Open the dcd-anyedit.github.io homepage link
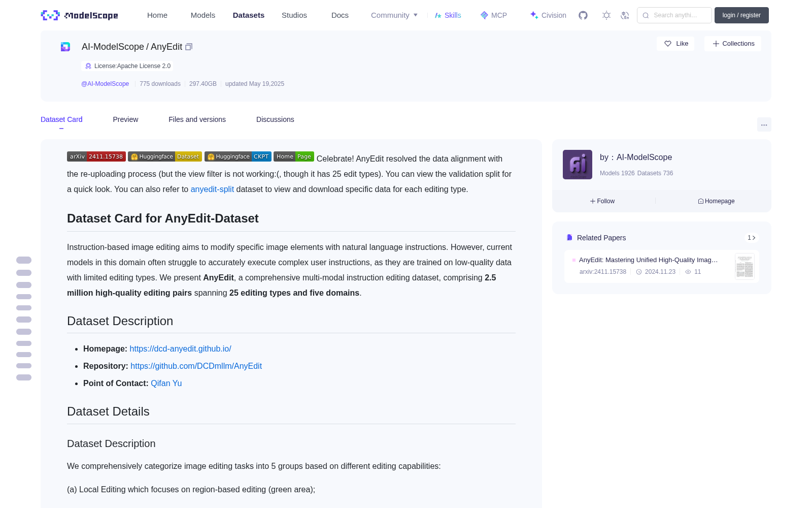This screenshot has width=812, height=508. tap(180, 348)
